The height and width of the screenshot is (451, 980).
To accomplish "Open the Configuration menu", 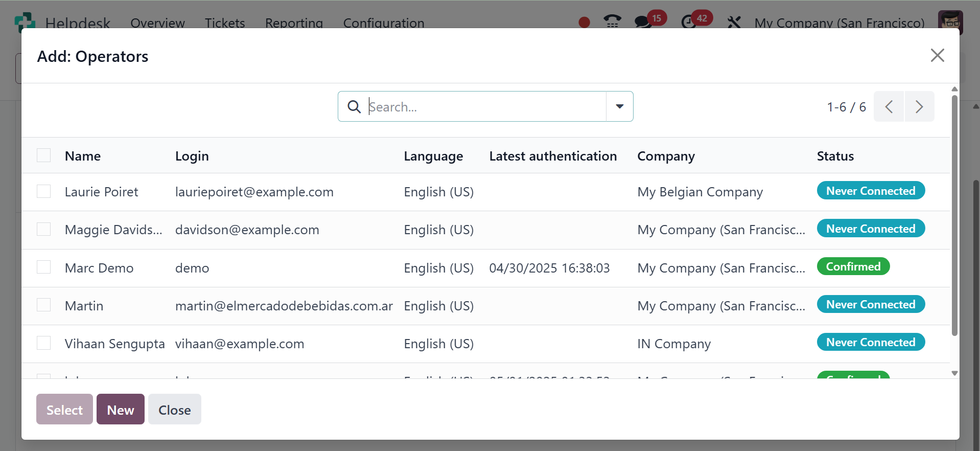I will point(384,23).
